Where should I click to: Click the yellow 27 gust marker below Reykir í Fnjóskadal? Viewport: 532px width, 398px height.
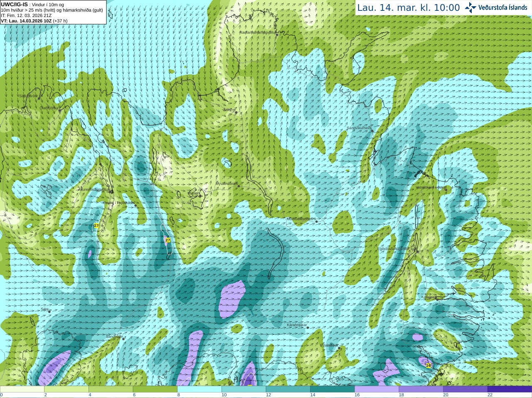pos(96,226)
